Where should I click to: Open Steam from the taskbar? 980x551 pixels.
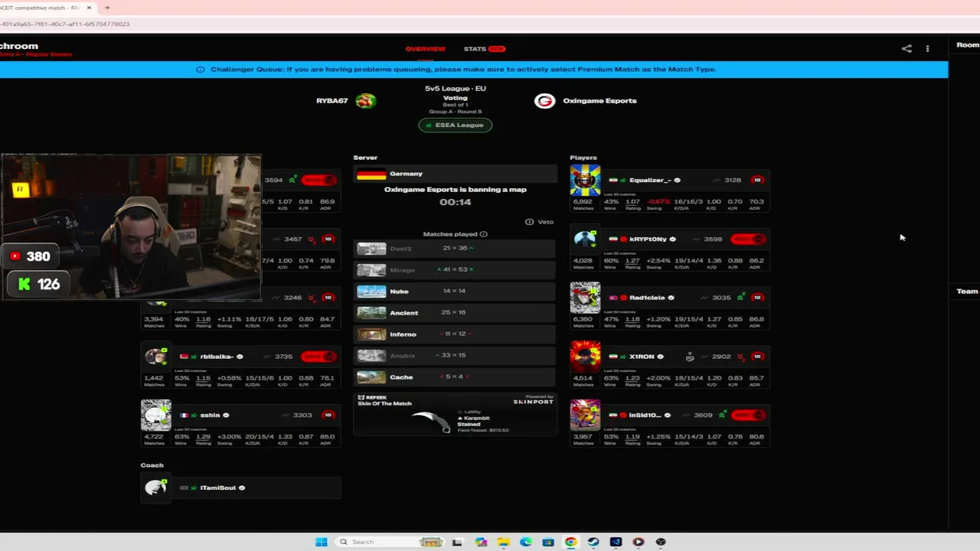coord(593,542)
